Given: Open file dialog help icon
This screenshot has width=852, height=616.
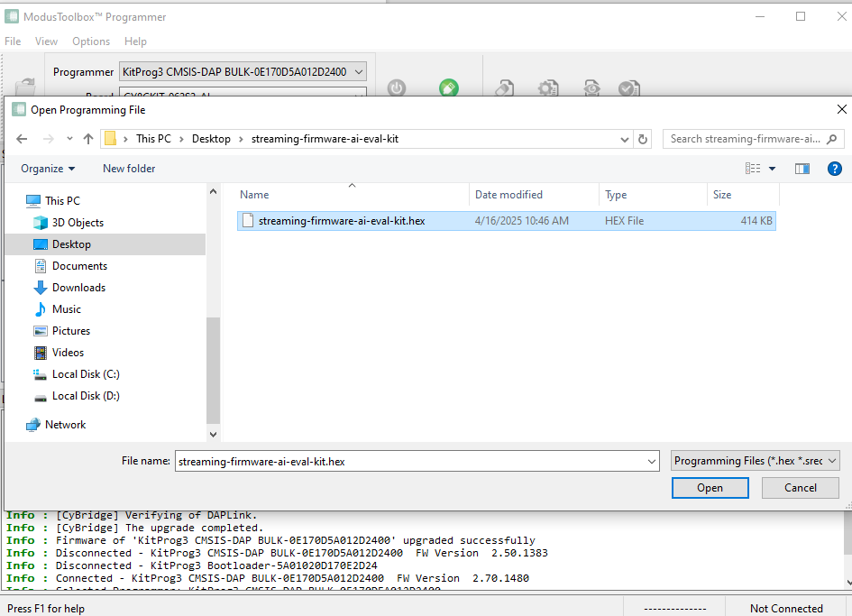Looking at the screenshot, I should (x=835, y=169).
